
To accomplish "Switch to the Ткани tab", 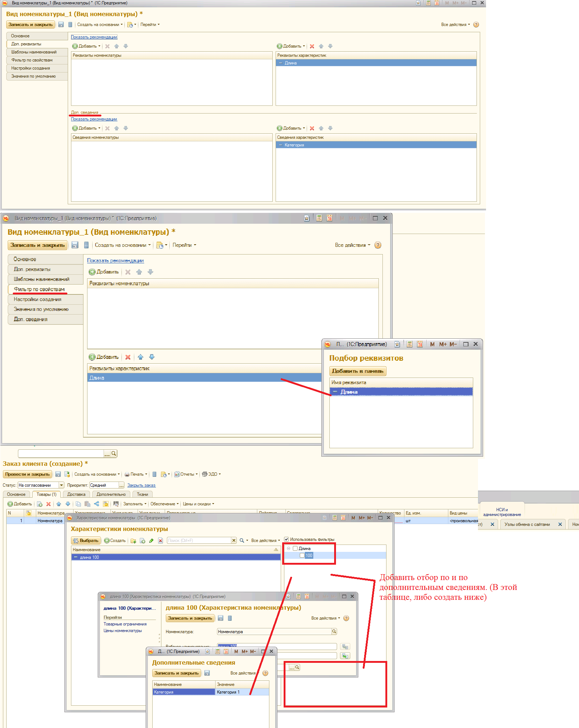I will (142, 494).
